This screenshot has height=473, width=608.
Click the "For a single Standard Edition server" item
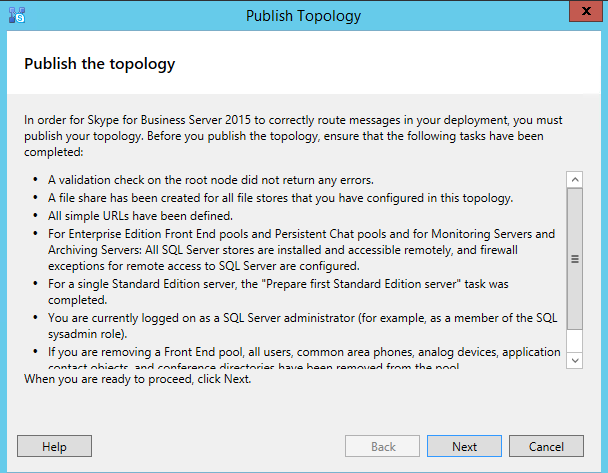click(278, 292)
